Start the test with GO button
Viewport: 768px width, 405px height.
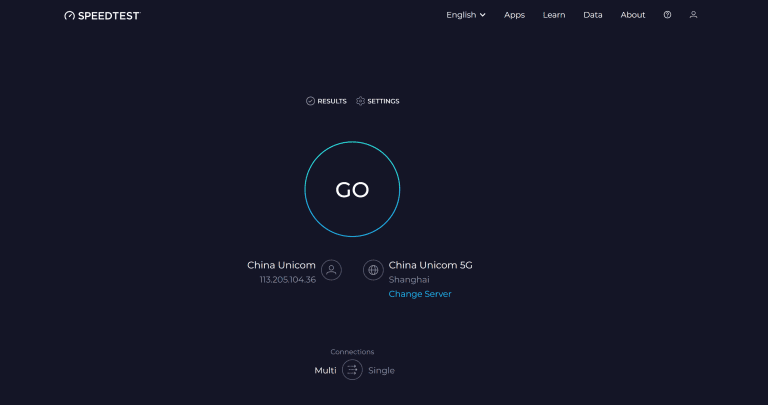point(352,189)
